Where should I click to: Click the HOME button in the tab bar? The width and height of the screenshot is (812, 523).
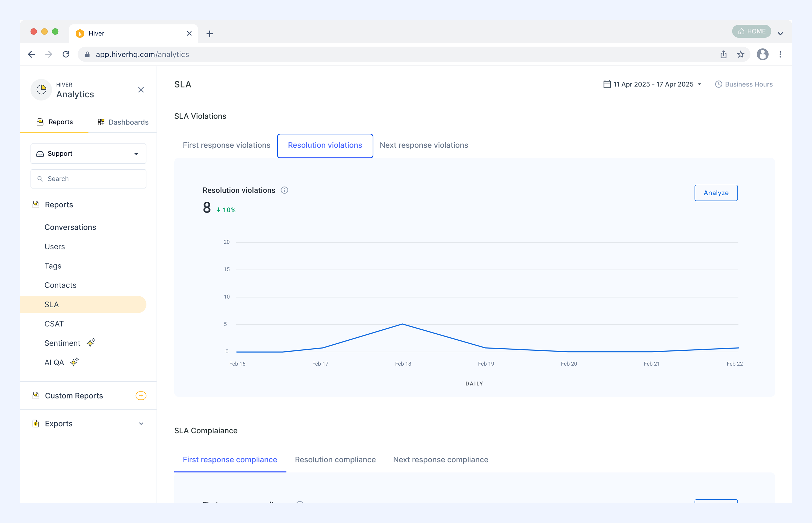pyautogui.click(x=752, y=31)
